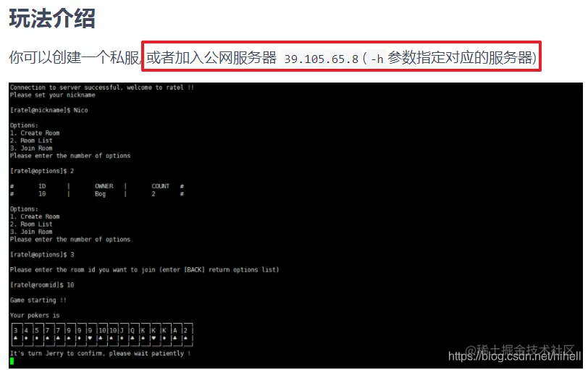Screen dimensions: 588x370
Task: Click the [ratel@roomid]$ 10 prompt line
Action: pyautogui.click(x=42, y=285)
